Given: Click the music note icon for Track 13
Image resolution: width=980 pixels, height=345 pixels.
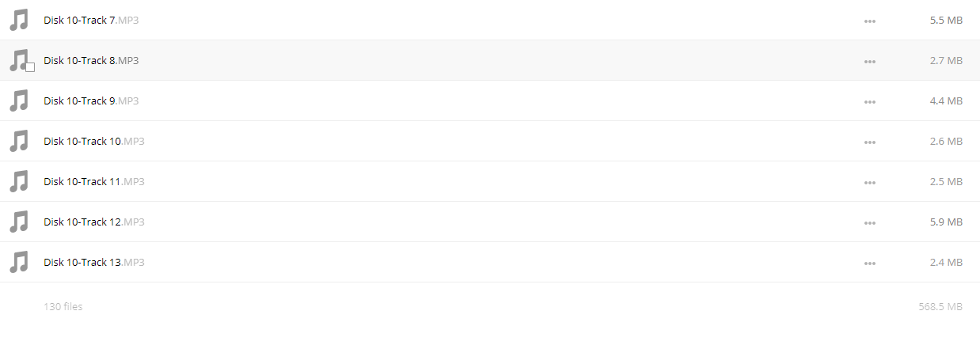Looking at the screenshot, I should click(x=19, y=263).
